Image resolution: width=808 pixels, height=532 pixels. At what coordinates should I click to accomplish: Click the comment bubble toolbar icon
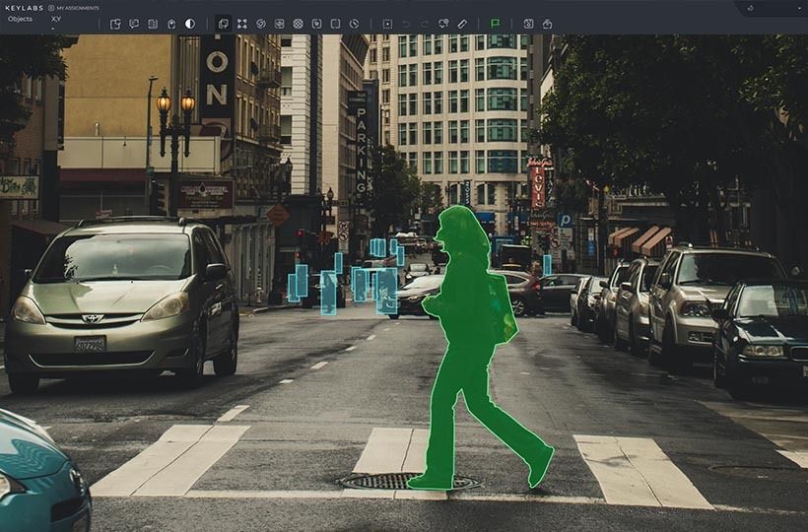(134, 24)
